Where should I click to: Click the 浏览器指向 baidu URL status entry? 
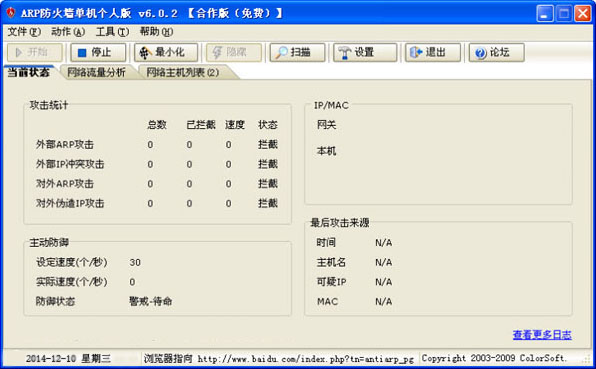[279, 358]
